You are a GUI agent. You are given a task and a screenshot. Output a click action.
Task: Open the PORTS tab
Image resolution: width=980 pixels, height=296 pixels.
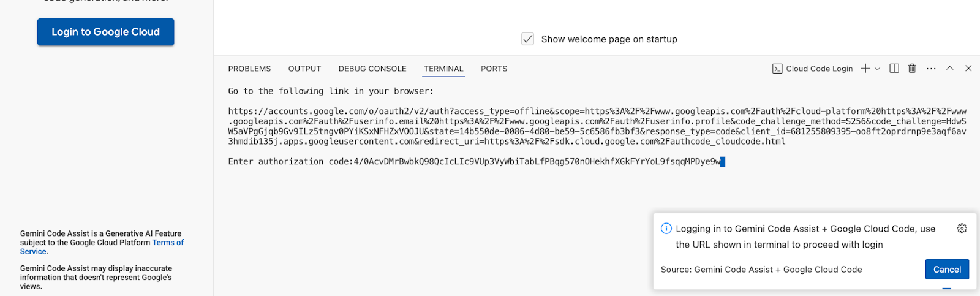(x=494, y=69)
